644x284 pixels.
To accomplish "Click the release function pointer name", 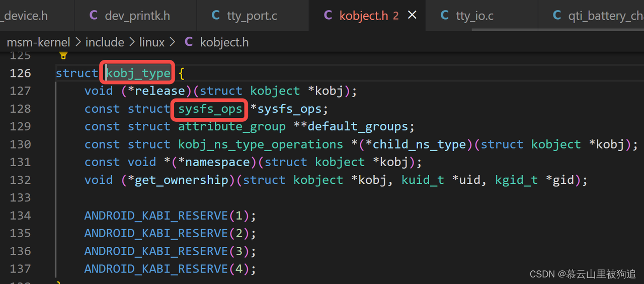I will point(160,91).
